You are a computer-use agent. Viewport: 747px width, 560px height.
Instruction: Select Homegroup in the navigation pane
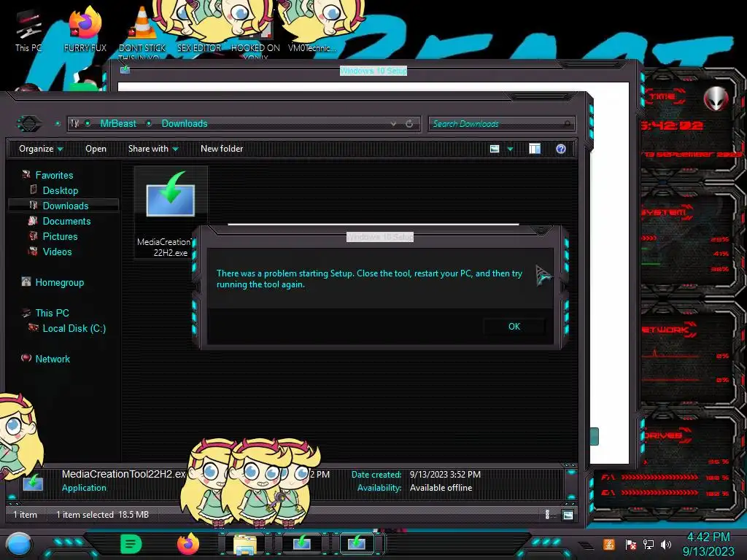59,282
